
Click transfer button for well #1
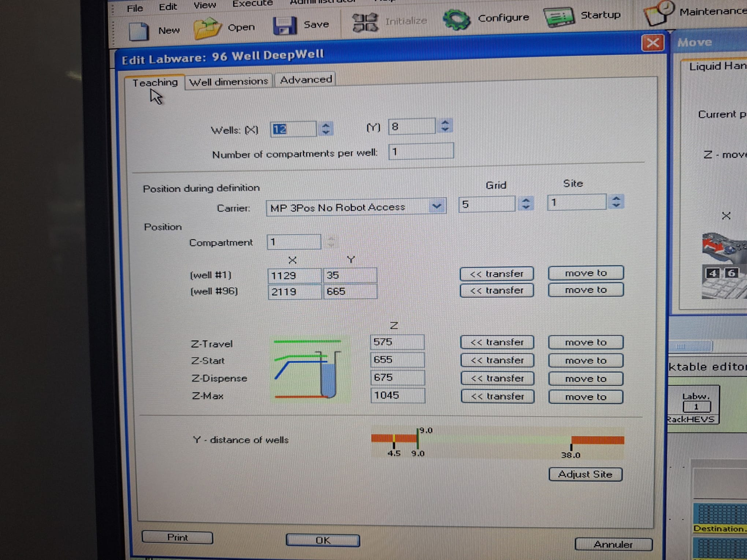[496, 274]
